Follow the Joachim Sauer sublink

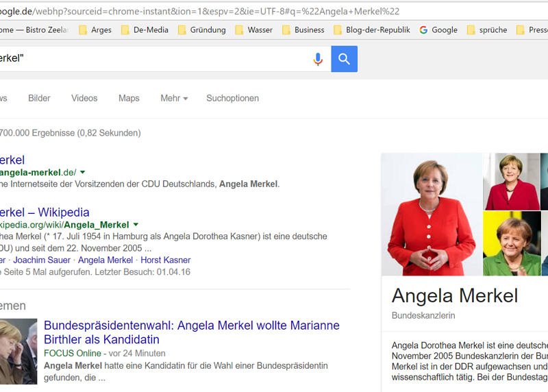42,260
